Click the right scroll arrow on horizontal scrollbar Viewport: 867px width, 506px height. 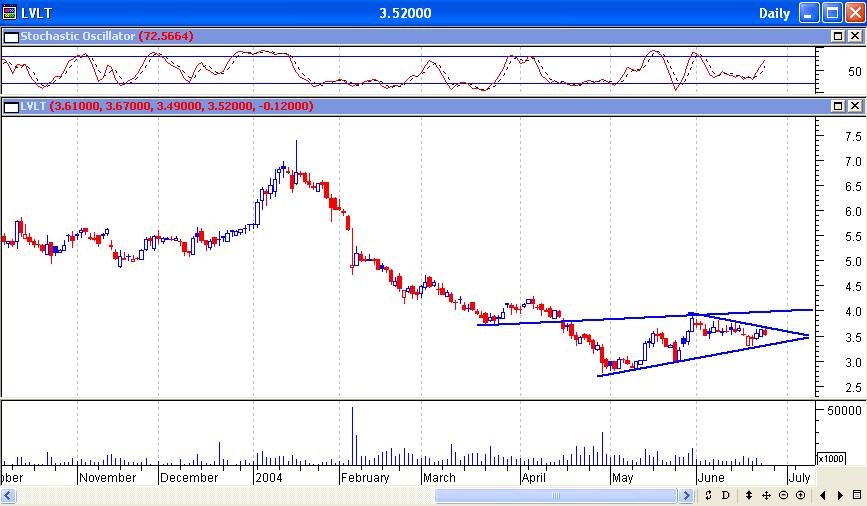tap(686, 495)
